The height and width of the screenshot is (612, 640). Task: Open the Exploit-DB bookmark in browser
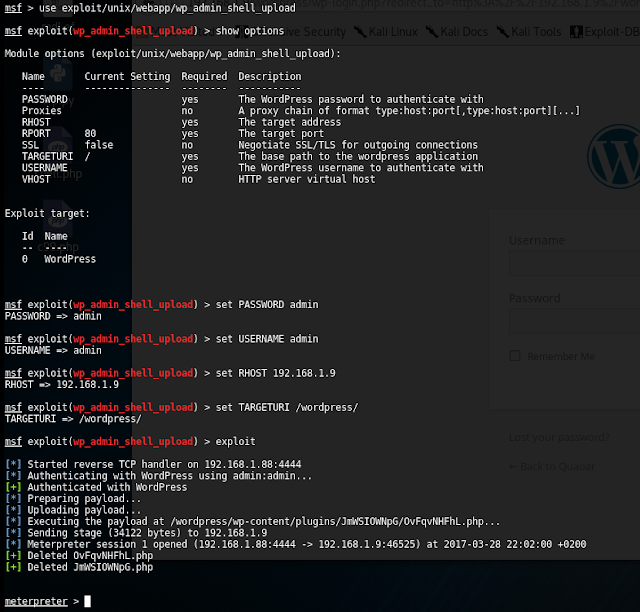[605, 32]
